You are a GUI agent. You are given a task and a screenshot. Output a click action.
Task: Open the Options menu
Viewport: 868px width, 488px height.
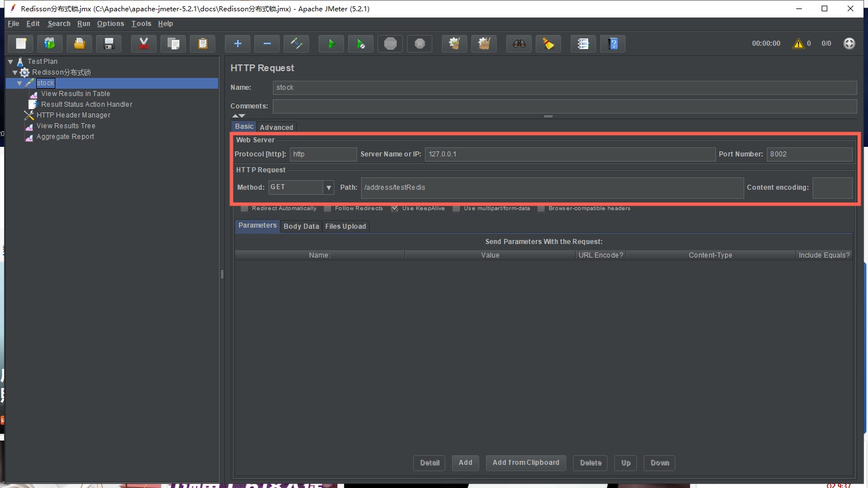coord(110,24)
